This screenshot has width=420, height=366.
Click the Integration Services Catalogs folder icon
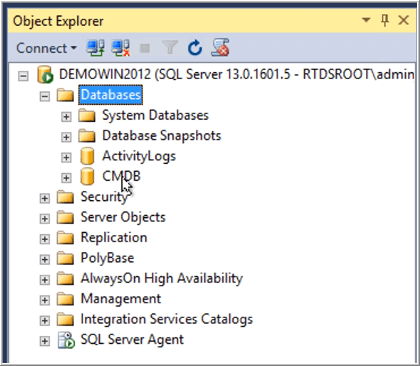point(65,319)
